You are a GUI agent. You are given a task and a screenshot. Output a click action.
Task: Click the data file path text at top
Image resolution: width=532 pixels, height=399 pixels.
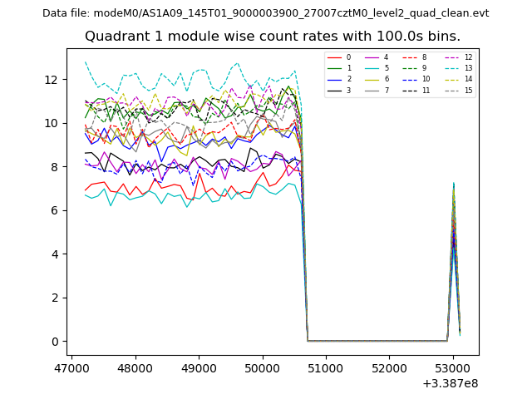pyautogui.click(x=266, y=13)
